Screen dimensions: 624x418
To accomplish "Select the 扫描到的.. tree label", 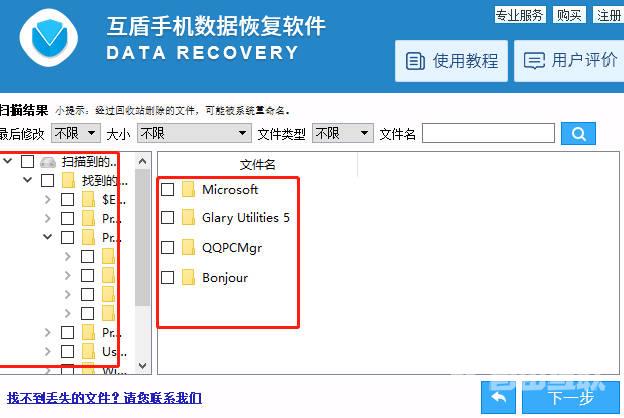I will 89,162.
